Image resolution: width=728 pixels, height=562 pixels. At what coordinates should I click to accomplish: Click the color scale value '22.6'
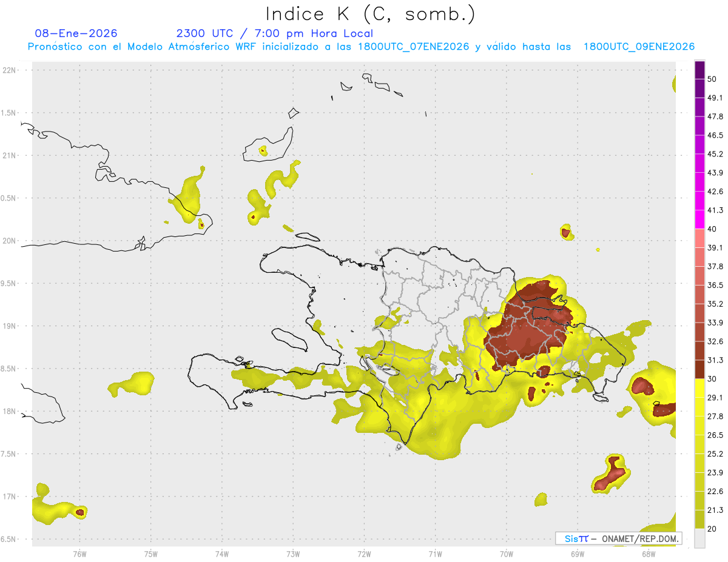click(x=715, y=492)
